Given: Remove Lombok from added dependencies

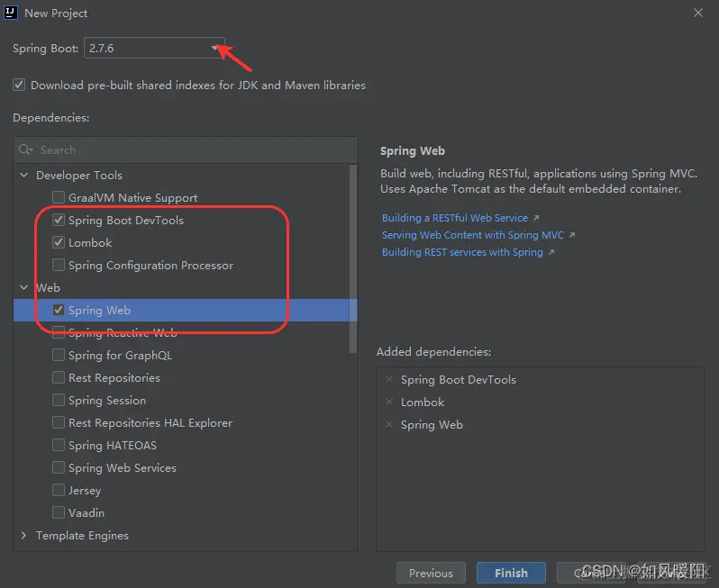Looking at the screenshot, I should 389,402.
